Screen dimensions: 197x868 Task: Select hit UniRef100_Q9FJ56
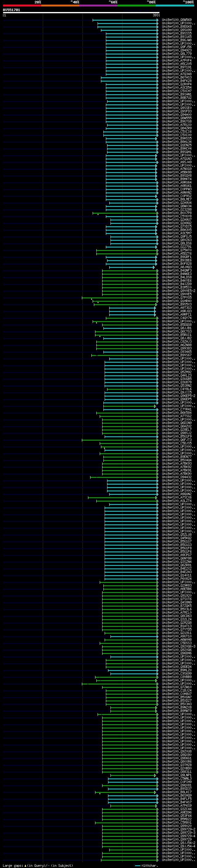coord(177,47)
